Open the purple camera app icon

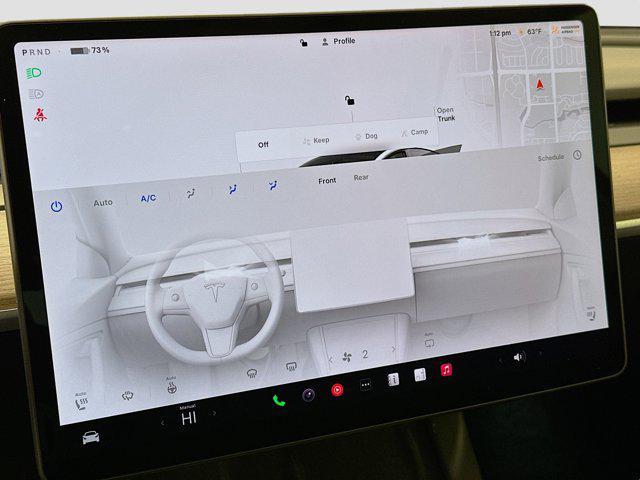(x=309, y=395)
